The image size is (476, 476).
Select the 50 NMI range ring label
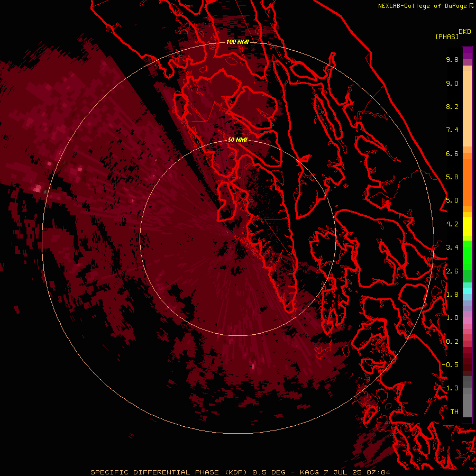coord(237,140)
